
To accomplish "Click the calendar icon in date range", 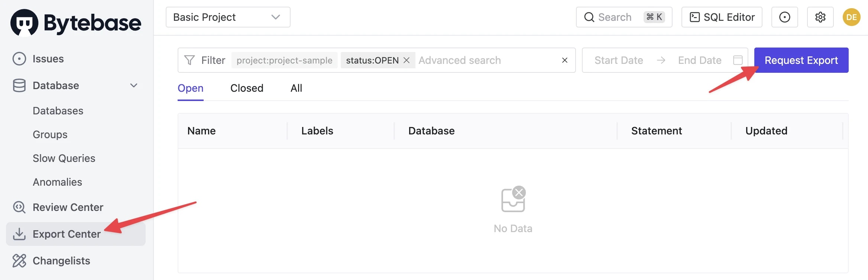I will tap(738, 60).
